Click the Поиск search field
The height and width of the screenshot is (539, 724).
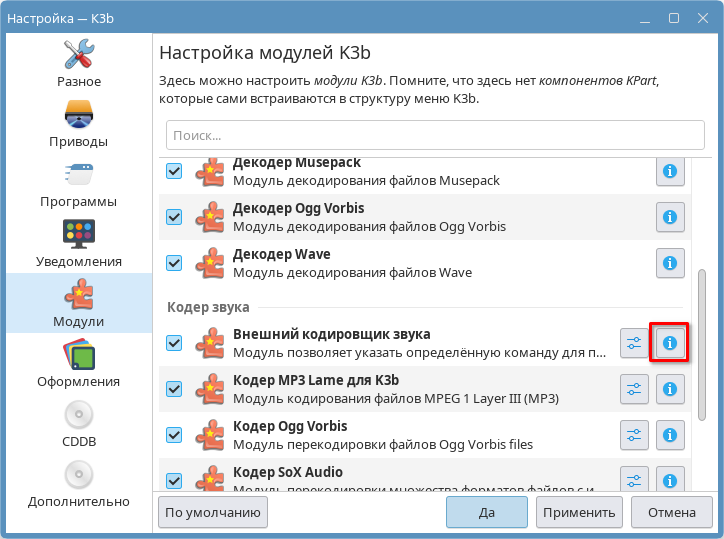429,135
